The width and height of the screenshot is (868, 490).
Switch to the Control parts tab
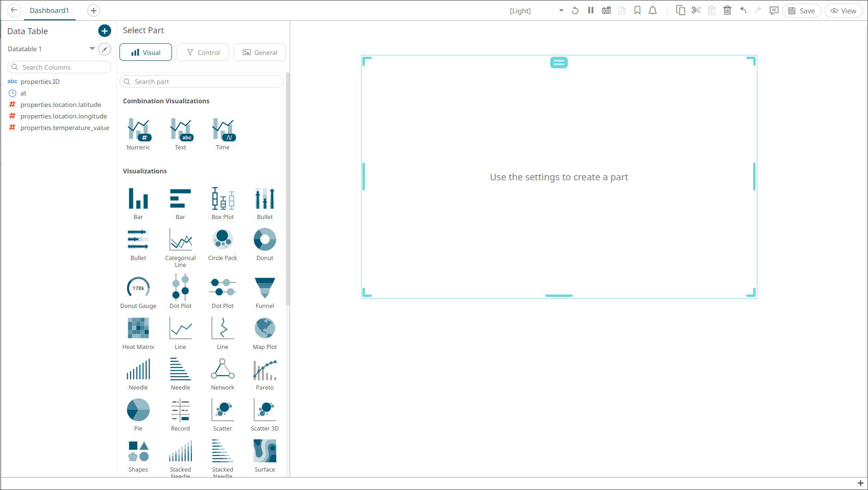click(203, 52)
